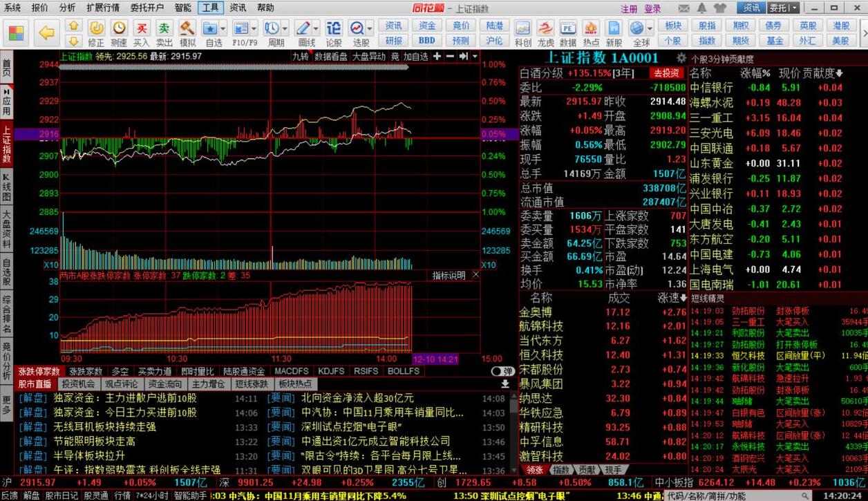Click the yellow back arrow icon
Image resolution: width=868 pixels, height=501 pixels.
click(x=46, y=32)
